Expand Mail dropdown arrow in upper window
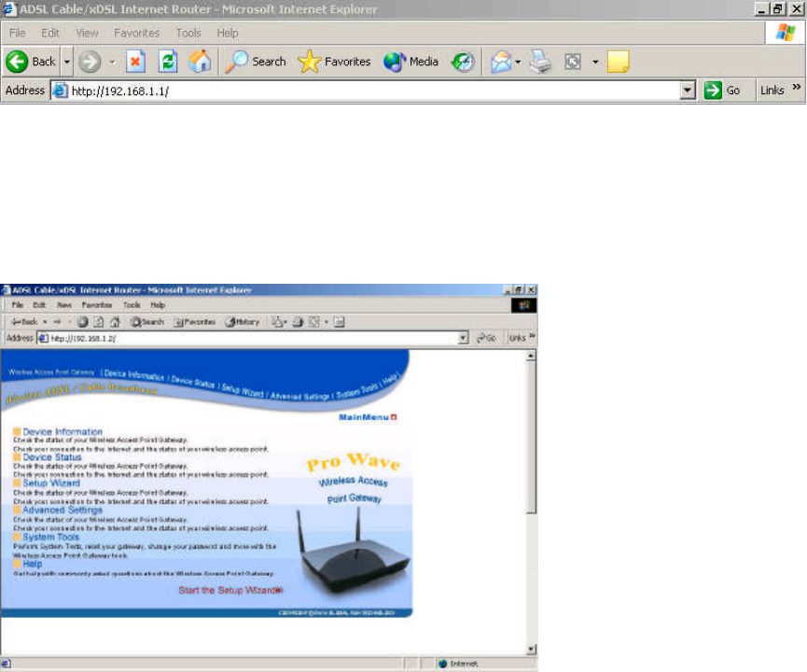 pos(519,63)
